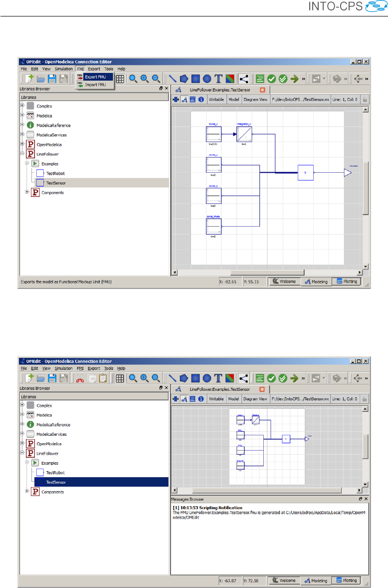This screenshot has width=388, height=588.
Task: Click Instantiate Model icon in window with FMI menu open
Action: 260,79
